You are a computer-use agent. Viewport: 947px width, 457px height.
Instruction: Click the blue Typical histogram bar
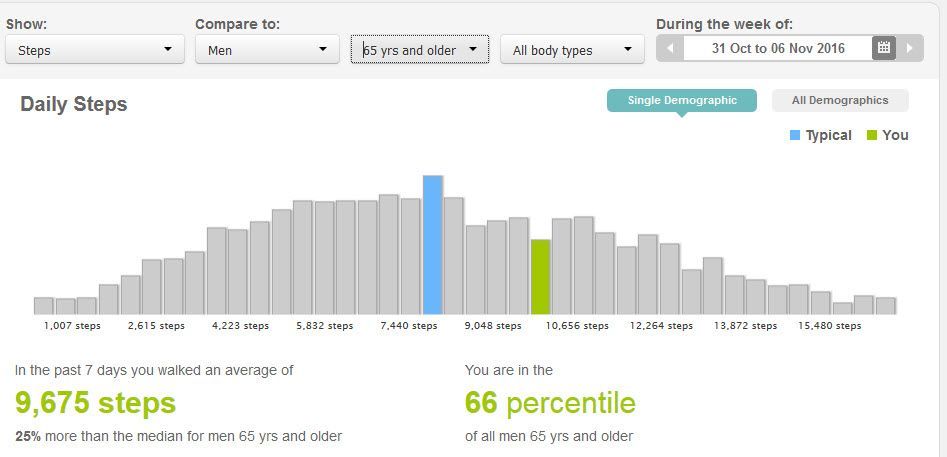432,245
